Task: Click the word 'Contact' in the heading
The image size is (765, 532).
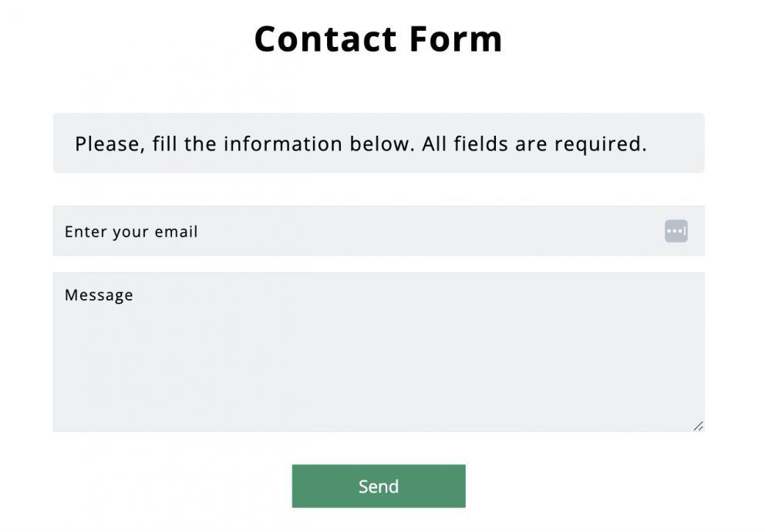Action: 325,39
